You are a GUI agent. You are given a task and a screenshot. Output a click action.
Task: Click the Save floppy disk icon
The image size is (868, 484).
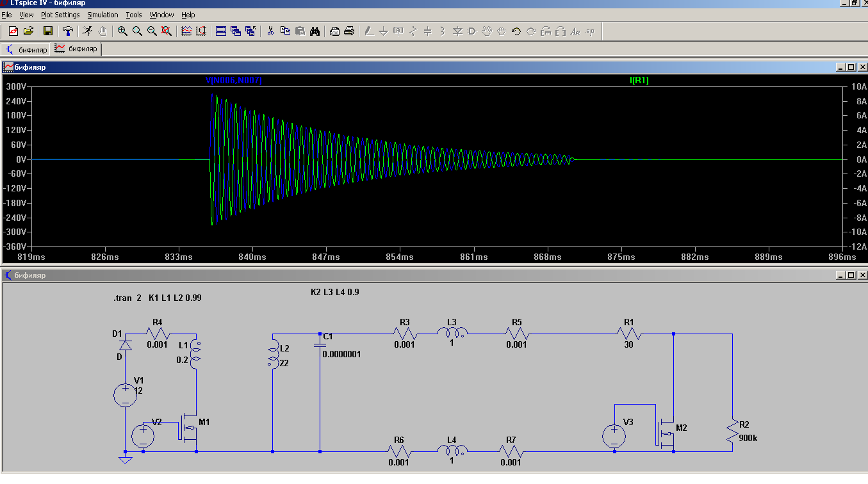coord(48,31)
